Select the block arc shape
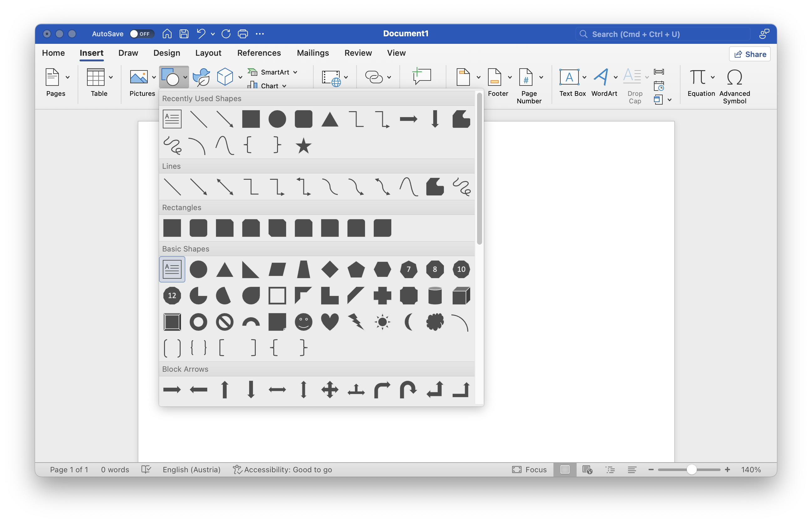The image size is (812, 523). (x=251, y=322)
